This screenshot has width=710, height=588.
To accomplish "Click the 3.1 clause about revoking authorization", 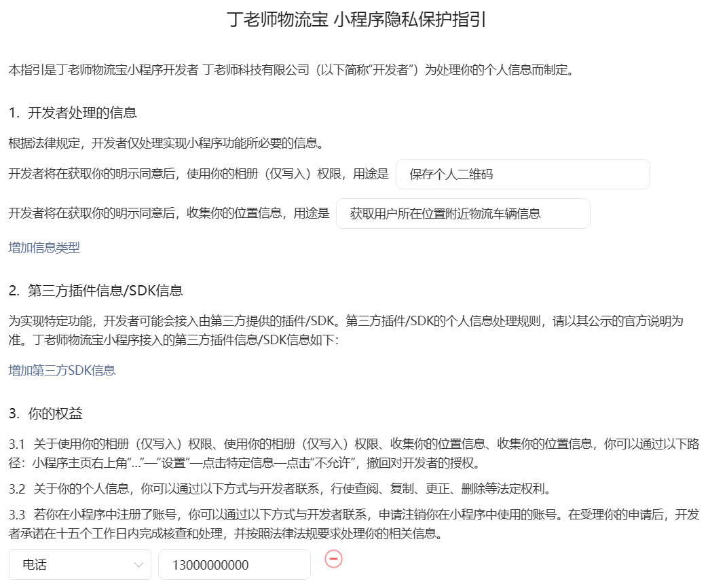I will pos(354,453).
